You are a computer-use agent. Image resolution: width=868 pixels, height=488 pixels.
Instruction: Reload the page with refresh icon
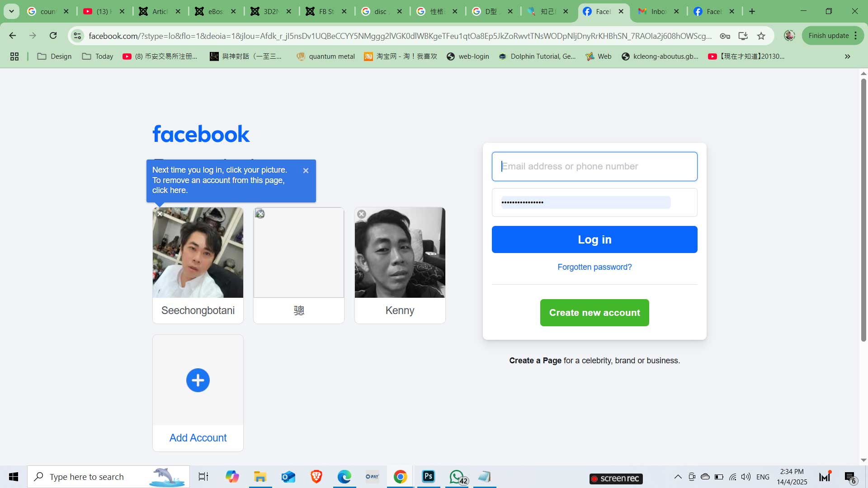coord(53,36)
